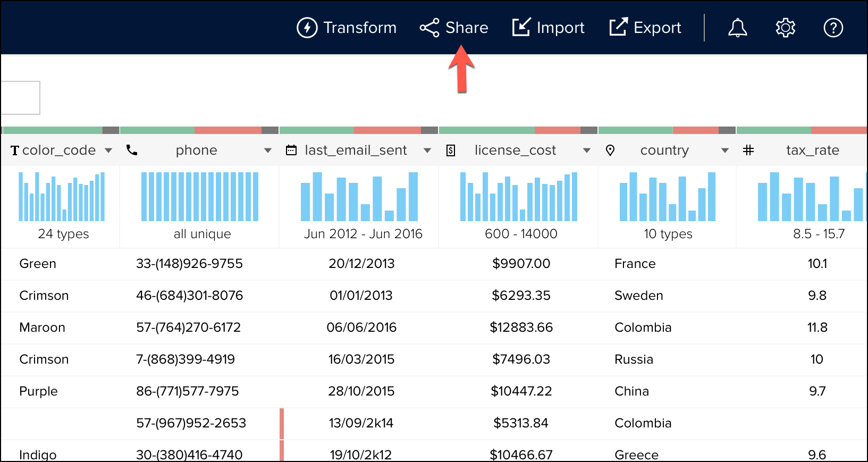The image size is (868, 462).
Task: Open the notifications bell icon
Action: [x=737, y=28]
